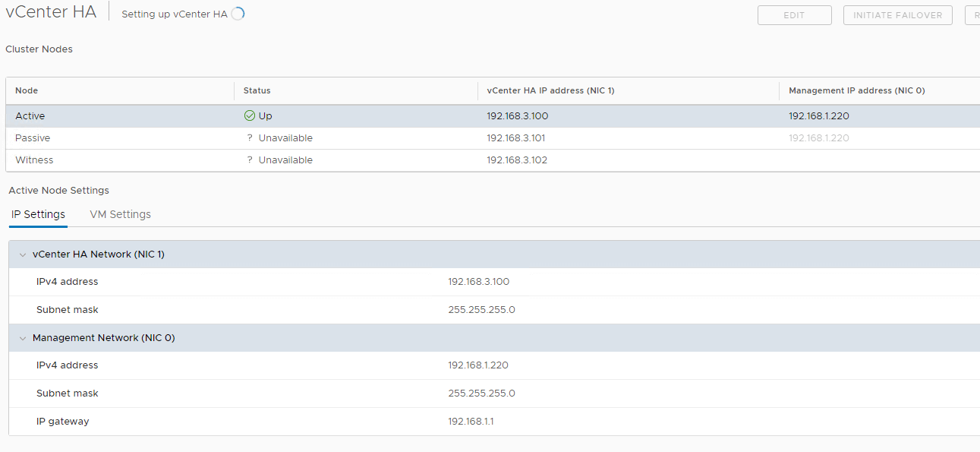Click "Subnet mask" label under vCenter HA Network
This screenshot has width=980, height=452.
[68, 310]
